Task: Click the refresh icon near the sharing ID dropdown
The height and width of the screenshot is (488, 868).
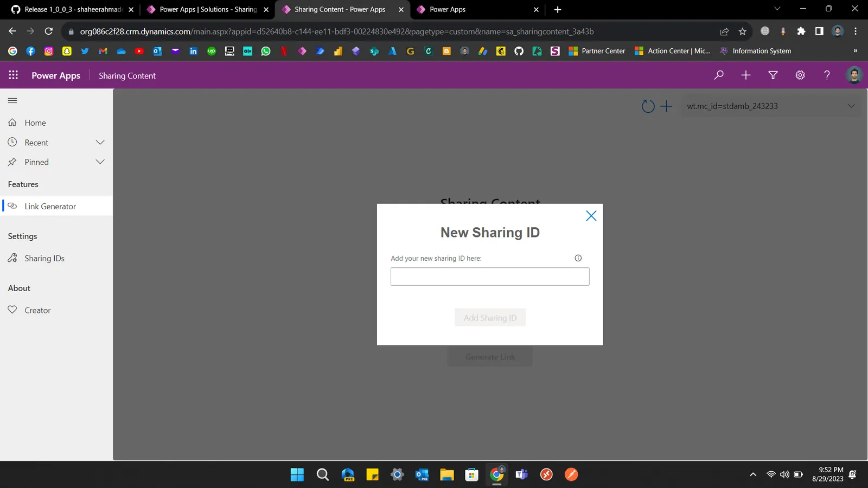Action: coord(648,106)
